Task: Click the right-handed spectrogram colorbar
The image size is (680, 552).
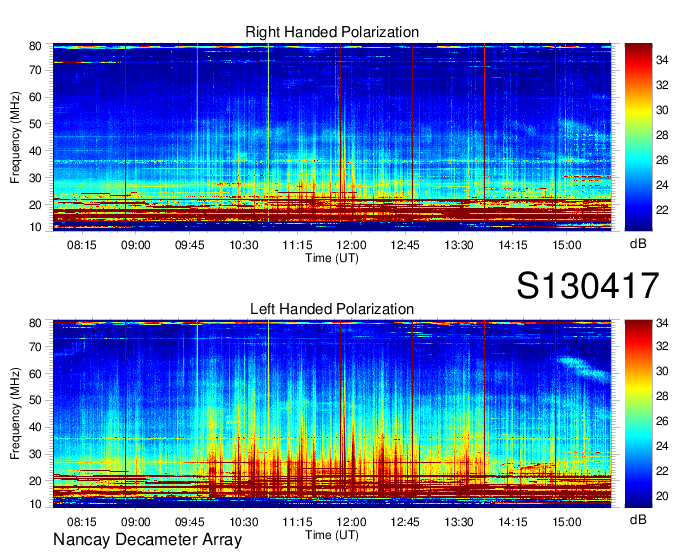Action: pyautogui.click(x=638, y=137)
